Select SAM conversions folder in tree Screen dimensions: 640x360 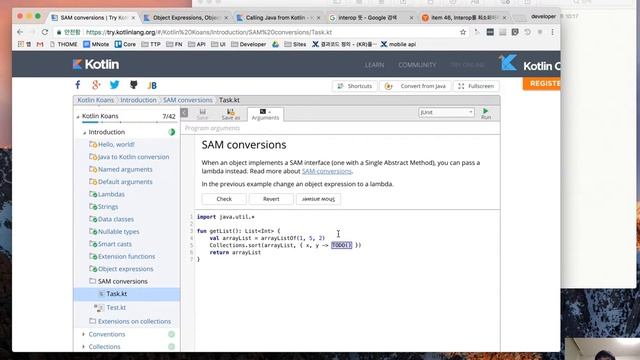coord(123,281)
